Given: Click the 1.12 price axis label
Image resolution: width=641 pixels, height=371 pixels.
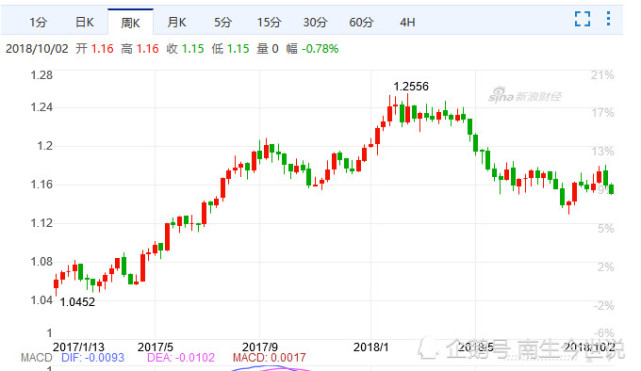Looking at the screenshot, I should click(42, 223).
